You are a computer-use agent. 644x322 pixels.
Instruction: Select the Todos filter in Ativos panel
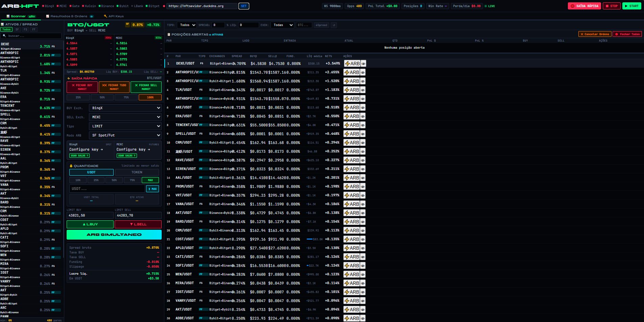click(6, 30)
